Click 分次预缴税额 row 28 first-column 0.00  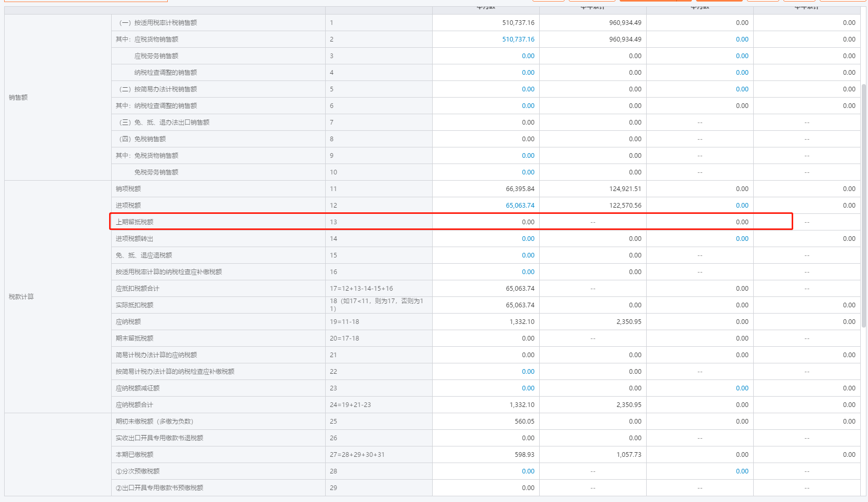click(x=528, y=471)
